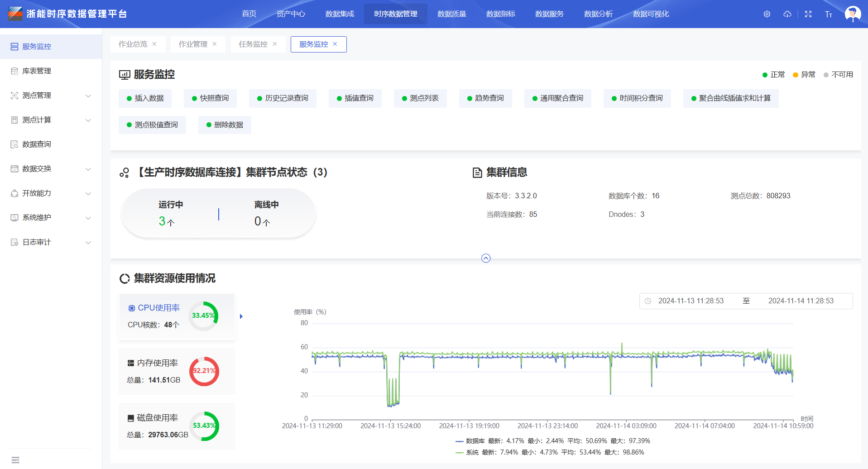This screenshot has height=469, width=868.
Task: Click the 日志审计 sidebar icon
Action: (14, 242)
